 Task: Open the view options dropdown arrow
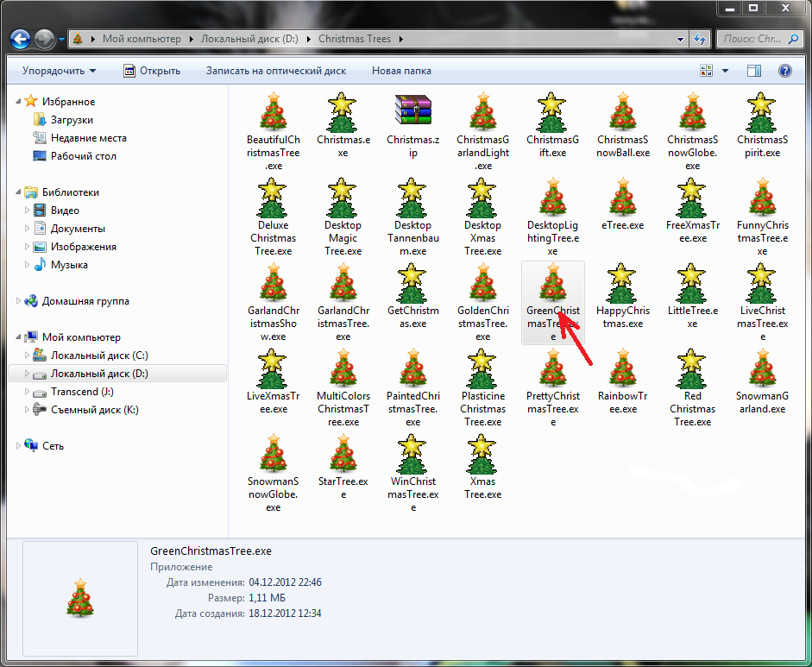coord(725,71)
